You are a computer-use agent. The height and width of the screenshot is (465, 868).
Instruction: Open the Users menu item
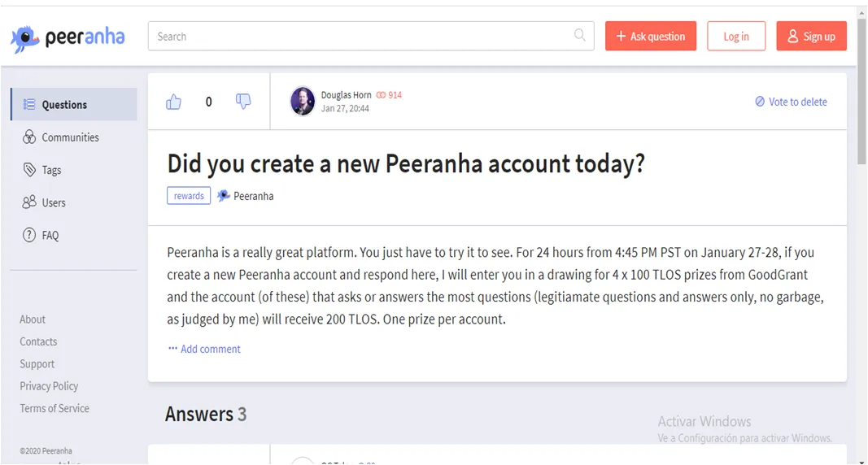pos(74,202)
